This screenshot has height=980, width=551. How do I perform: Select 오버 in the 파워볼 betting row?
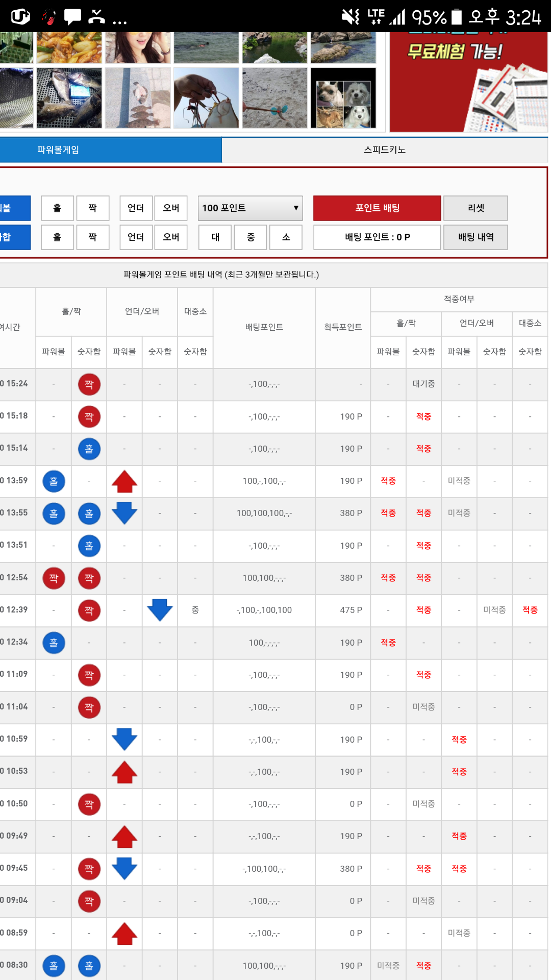click(x=171, y=208)
